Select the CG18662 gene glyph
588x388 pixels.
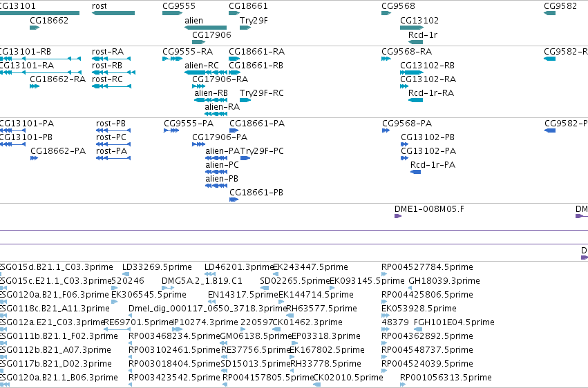tap(35, 28)
